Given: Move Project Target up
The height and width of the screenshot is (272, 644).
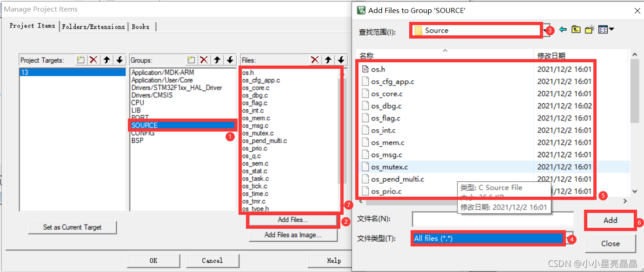Looking at the screenshot, I should (x=106, y=60).
